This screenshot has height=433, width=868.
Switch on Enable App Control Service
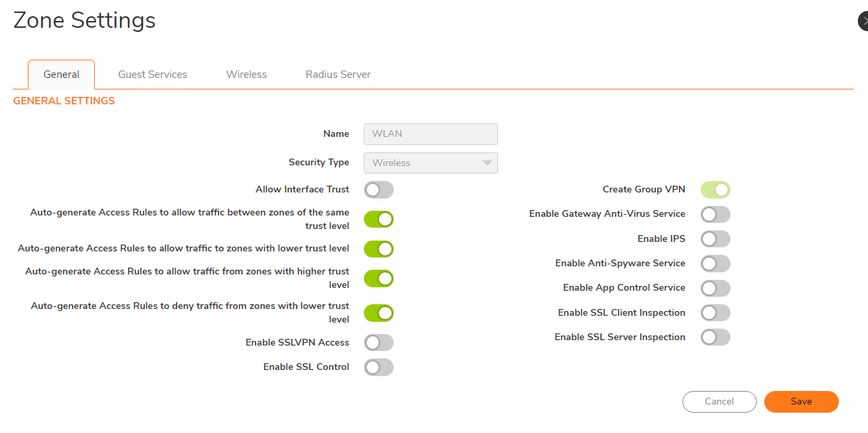(x=716, y=288)
